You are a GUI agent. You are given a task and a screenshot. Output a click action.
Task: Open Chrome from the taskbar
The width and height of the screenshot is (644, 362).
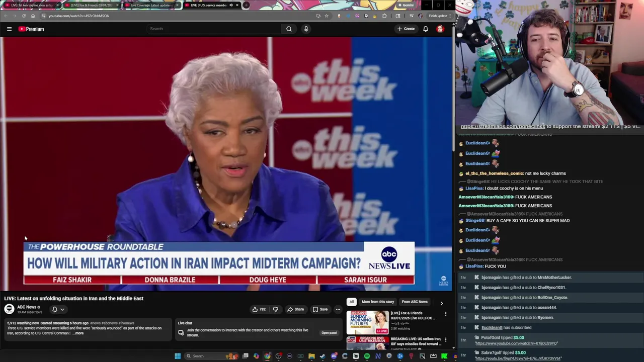click(x=267, y=356)
